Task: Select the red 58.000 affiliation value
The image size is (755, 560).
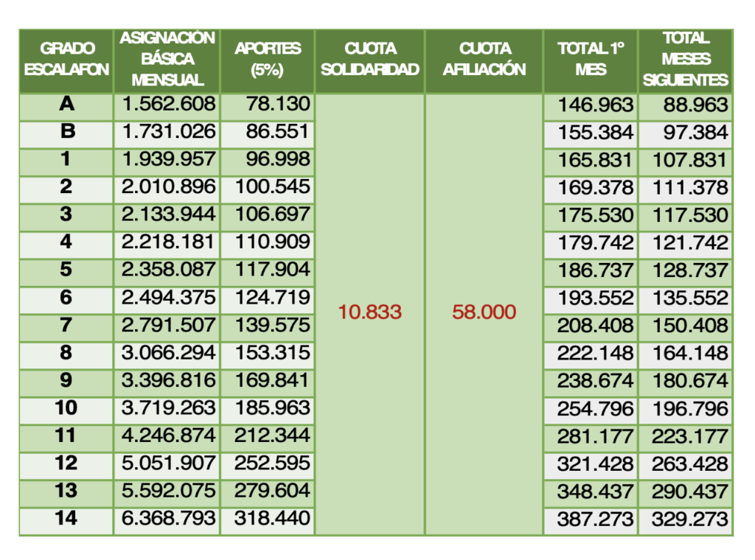Action: (484, 312)
